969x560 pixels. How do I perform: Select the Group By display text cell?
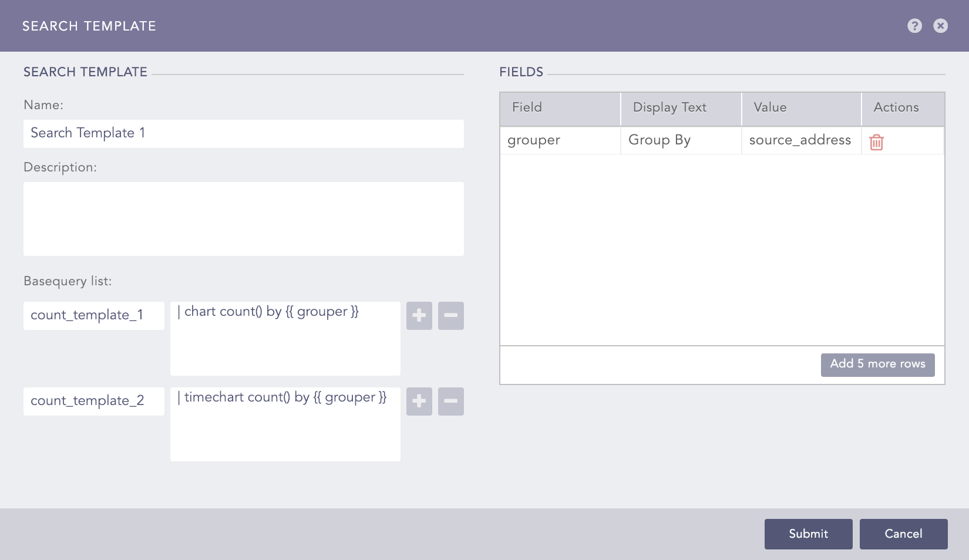coord(681,141)
